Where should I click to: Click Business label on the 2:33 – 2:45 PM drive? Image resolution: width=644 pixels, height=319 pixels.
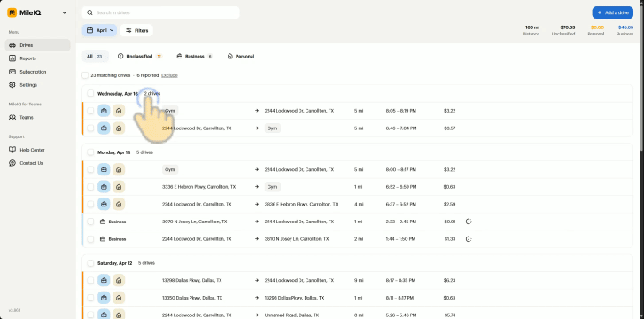point(117,222)
